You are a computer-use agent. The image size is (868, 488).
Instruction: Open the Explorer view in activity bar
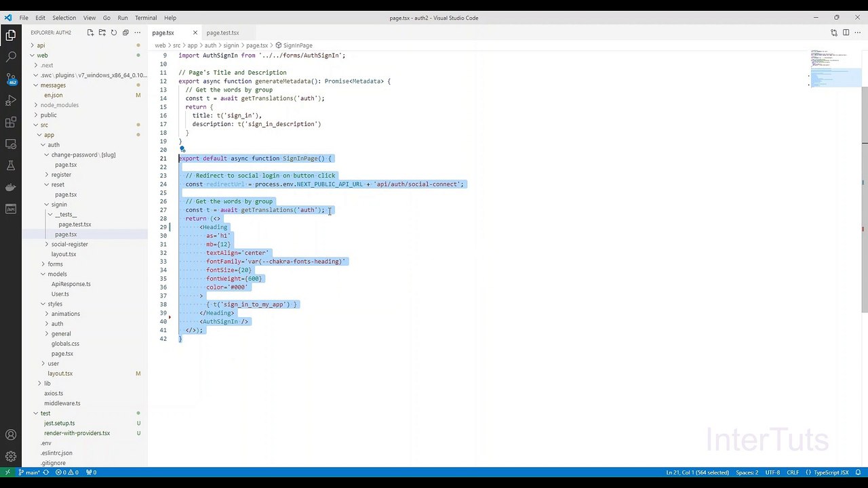(11, 35)
